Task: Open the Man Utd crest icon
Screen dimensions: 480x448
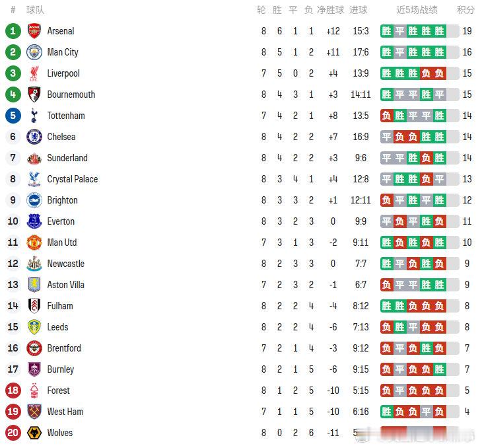Action: coord(34,243)
